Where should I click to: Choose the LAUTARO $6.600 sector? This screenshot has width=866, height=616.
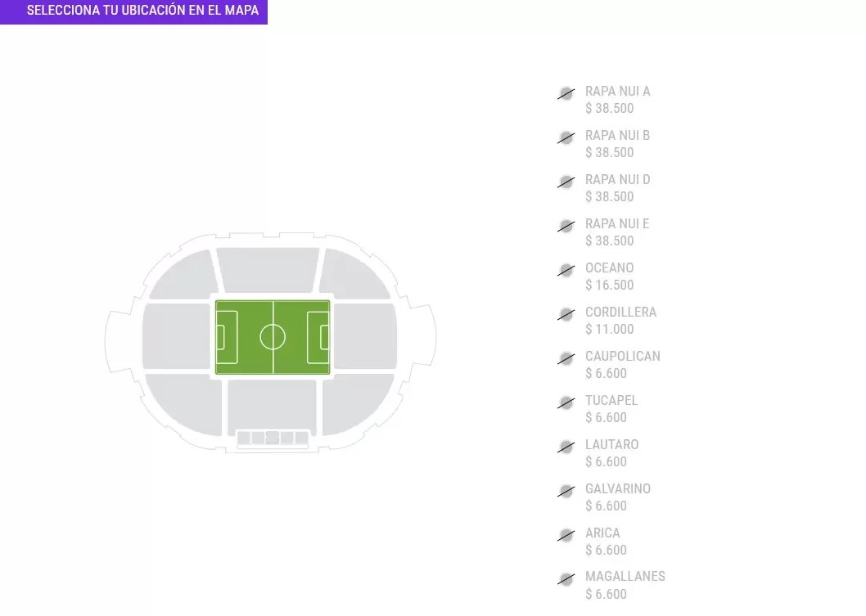point(612,452)
